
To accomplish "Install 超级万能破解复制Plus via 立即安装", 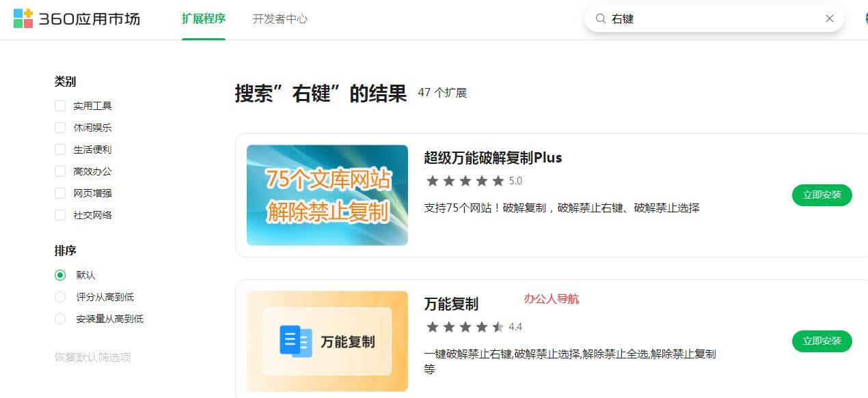I will [x=822, y=195].
